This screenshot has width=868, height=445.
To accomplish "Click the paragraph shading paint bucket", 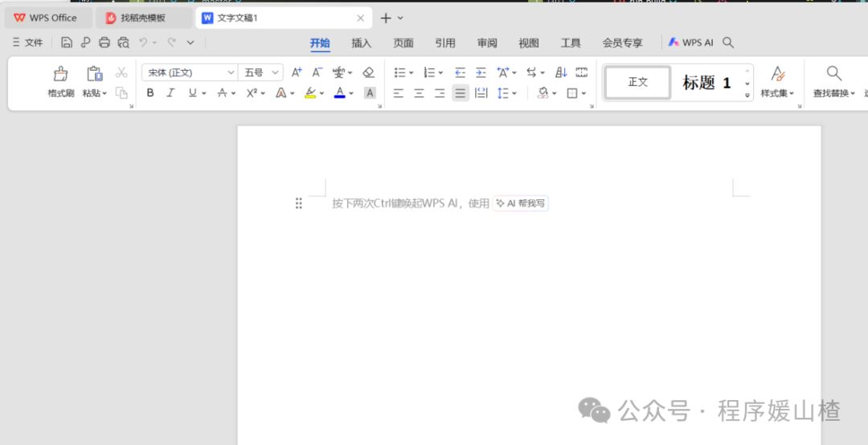I will pos(543,93).
